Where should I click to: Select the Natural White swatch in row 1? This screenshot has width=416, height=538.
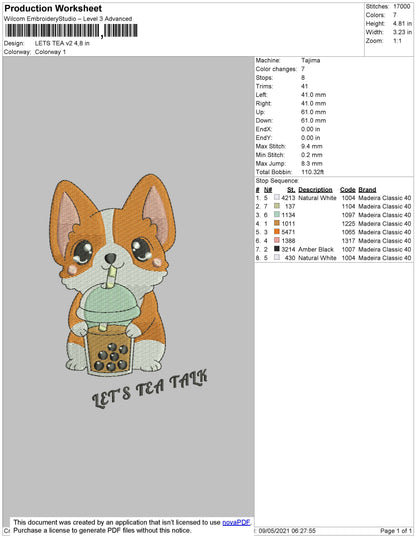(x=277, y=198)
